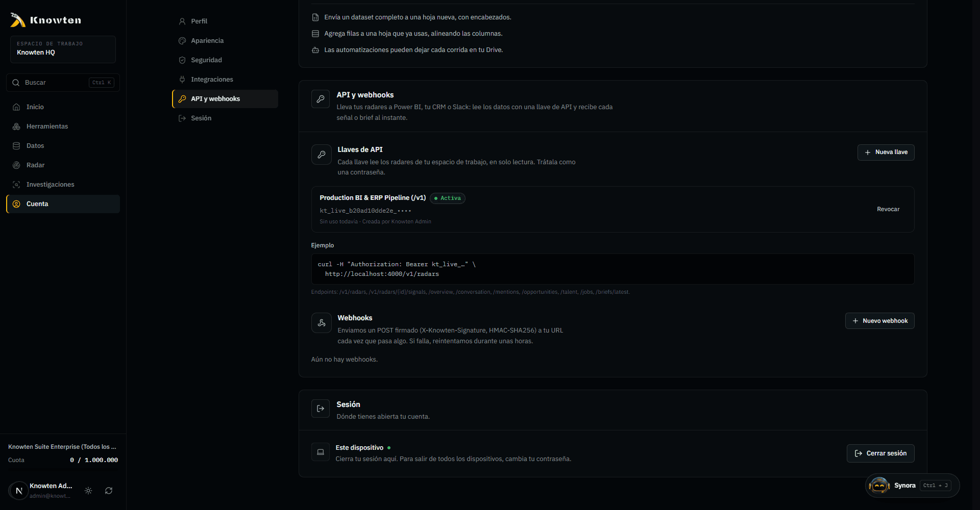Click the Apariencia palette icon

click(182, 41)
